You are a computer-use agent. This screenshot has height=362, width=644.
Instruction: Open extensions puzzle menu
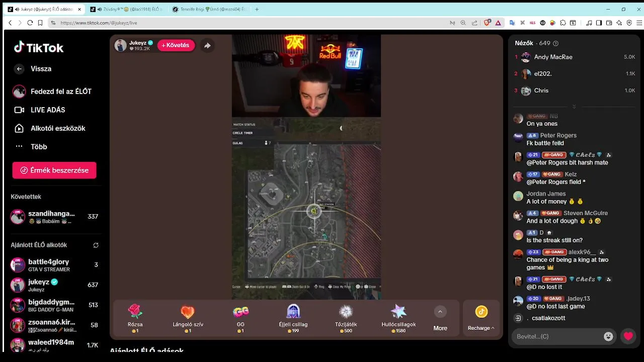pos(562,23)
